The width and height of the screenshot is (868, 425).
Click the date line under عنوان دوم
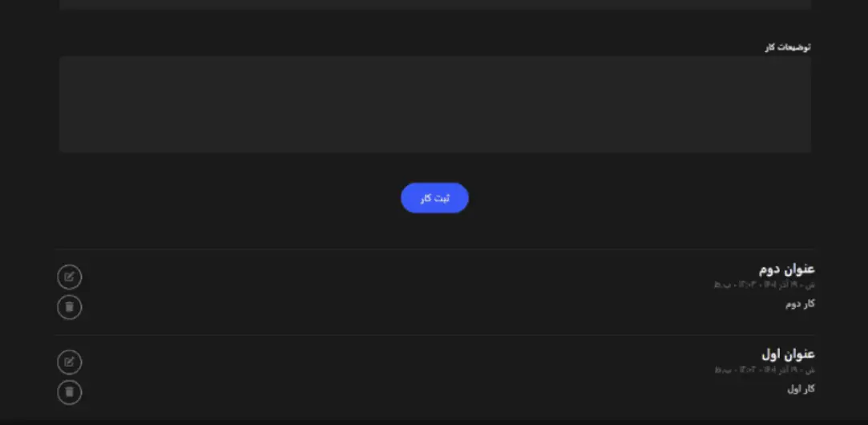[764, 285]
